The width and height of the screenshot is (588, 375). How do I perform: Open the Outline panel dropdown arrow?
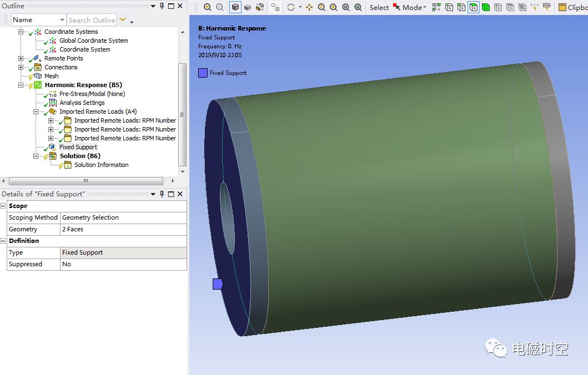point(153,6)
